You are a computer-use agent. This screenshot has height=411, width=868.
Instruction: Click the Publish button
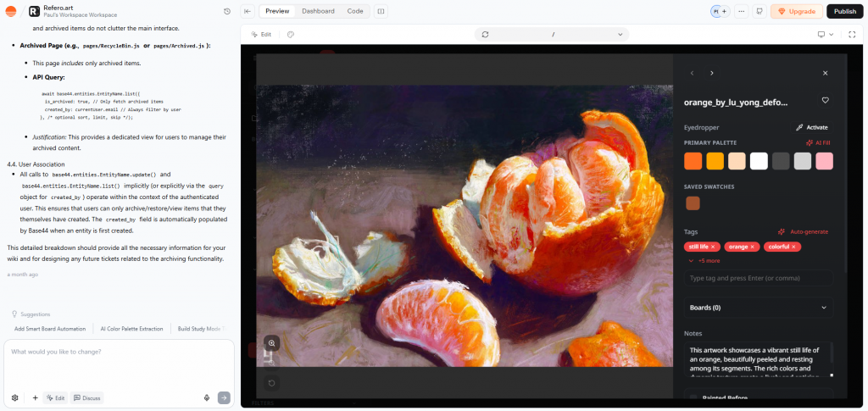(x=844, y=11)
